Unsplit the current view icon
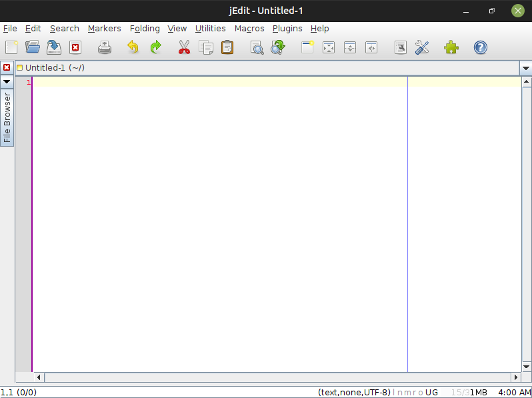Viewport: 532px width, 398px height. tap(329, 47)
